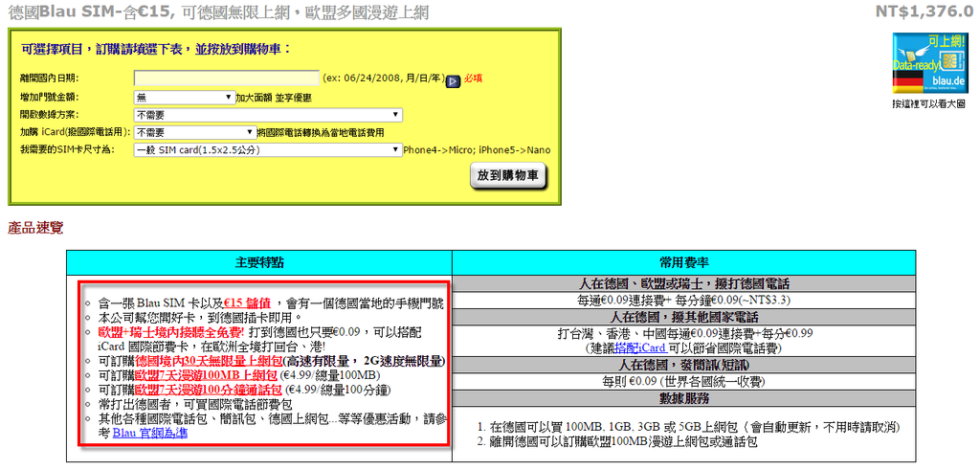Click the 必填 required label
The image size is (980, 470).
coord(473,78)
